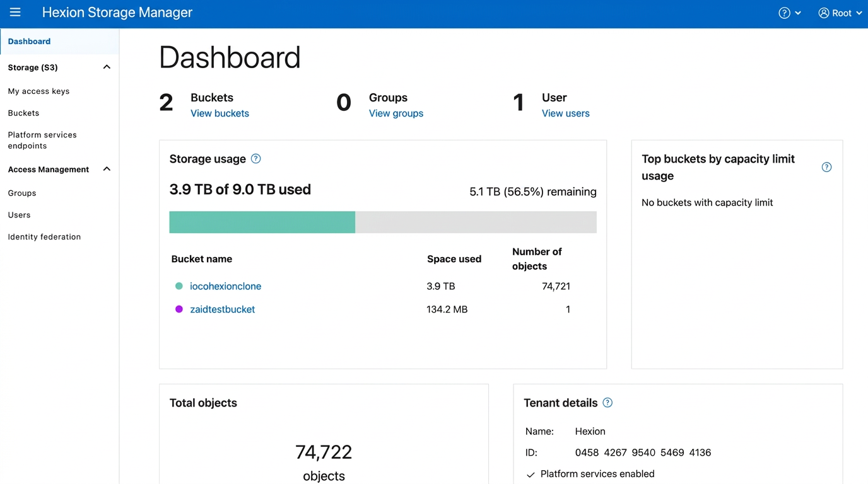Click the Dashboard page heading
The height and width of the screenshot is (484, 868).
230,57
